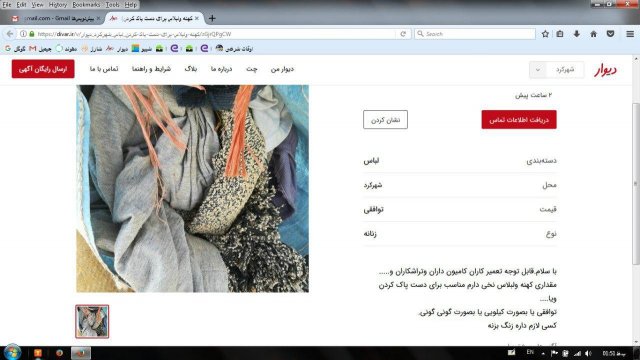
Task: Close the Divar listing tab
Action: tap(197, 18)
